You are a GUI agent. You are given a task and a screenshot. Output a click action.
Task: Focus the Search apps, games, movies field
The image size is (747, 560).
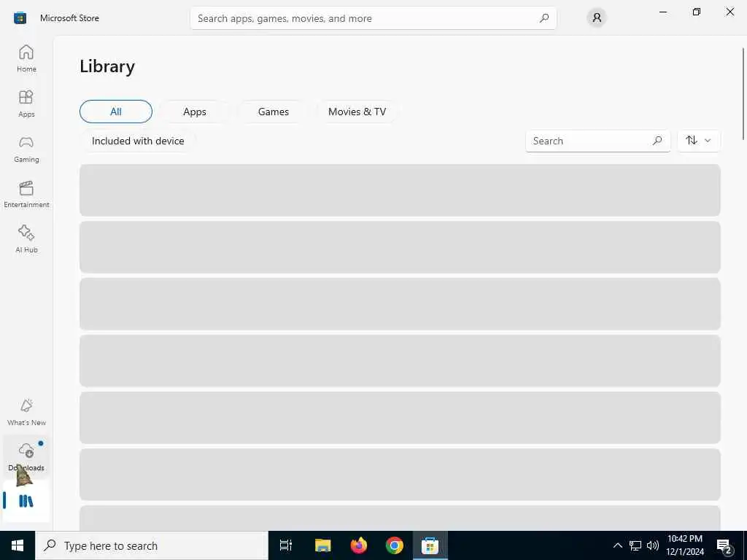pyautogui.click(x=373, y=18)
